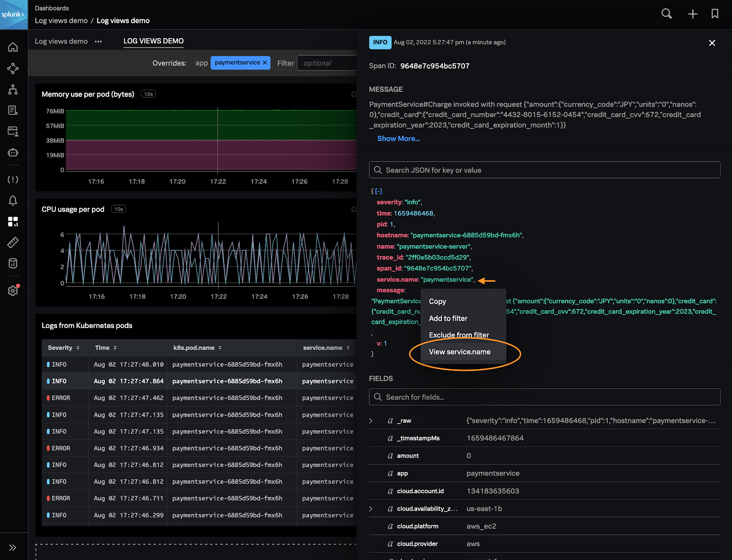Select Copy from the context menu
732x560 pixels.
[437, 301]
